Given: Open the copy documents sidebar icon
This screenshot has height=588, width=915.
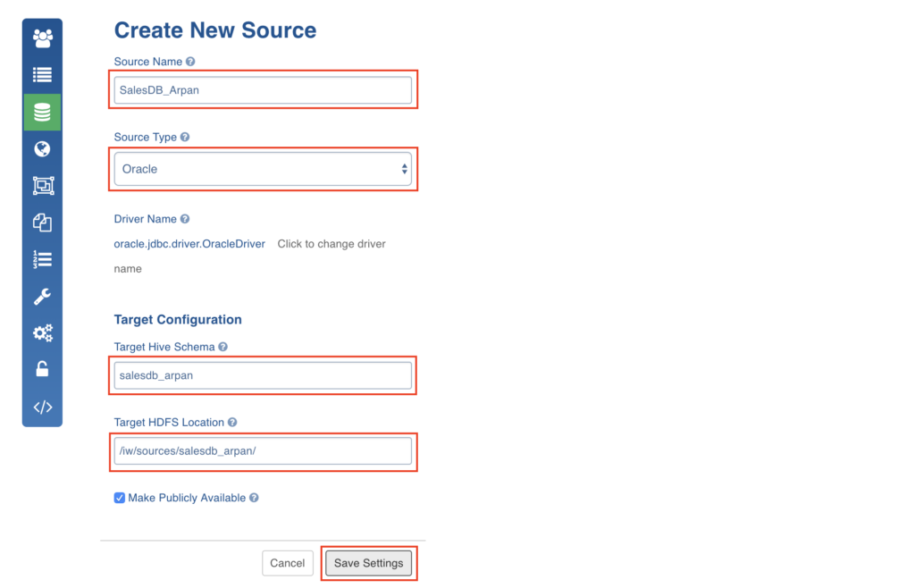Looking at the screenshot, I should point(42,223).
